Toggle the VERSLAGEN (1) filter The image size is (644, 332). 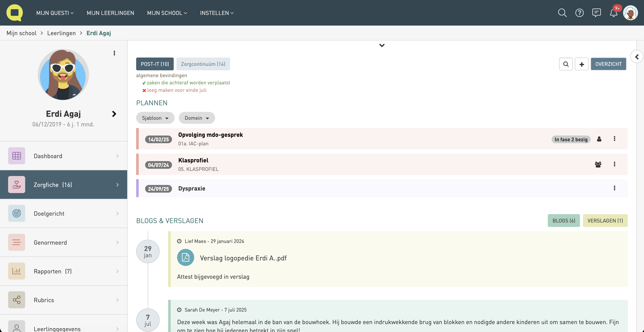pos(605,221)
